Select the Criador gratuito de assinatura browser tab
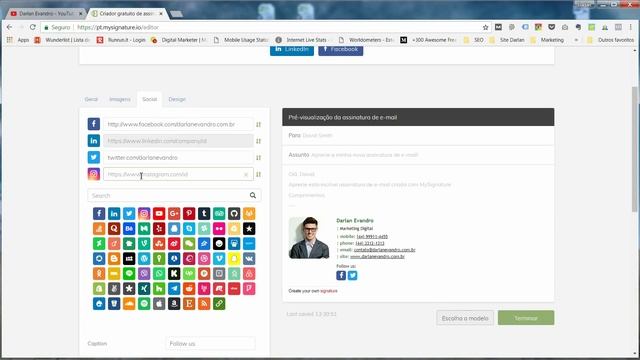The image size is (640, 360). click(127, 13)
